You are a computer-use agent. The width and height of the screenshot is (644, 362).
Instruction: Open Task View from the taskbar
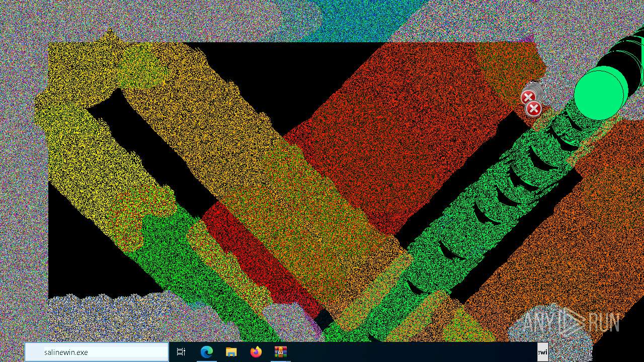[181, 352]
